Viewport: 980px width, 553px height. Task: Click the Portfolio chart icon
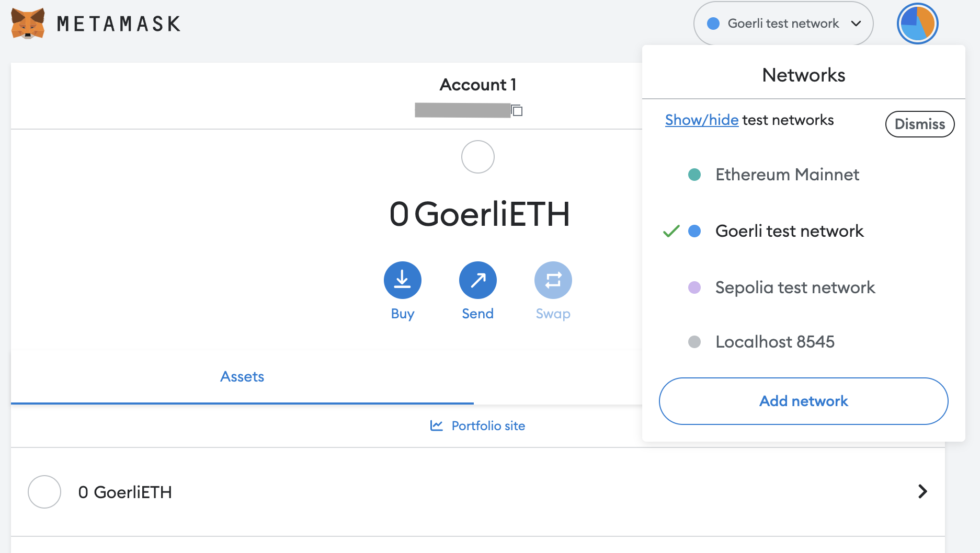tap(437, 425)
